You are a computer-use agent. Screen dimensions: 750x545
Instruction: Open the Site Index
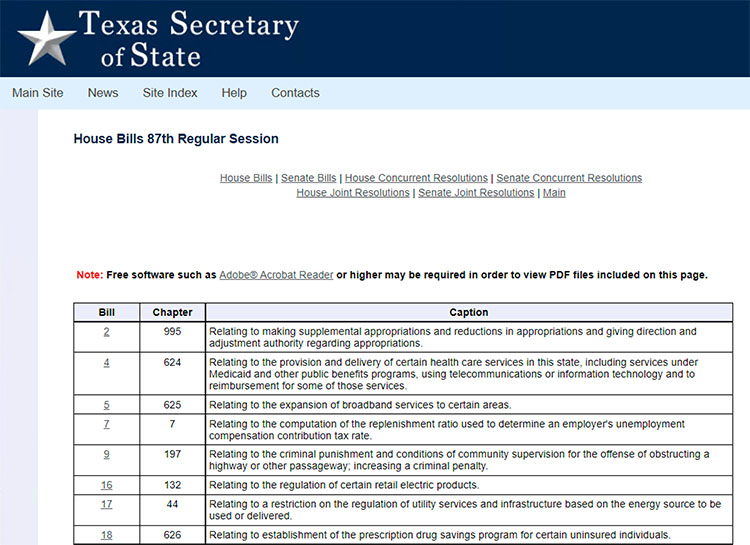(170, 93)
